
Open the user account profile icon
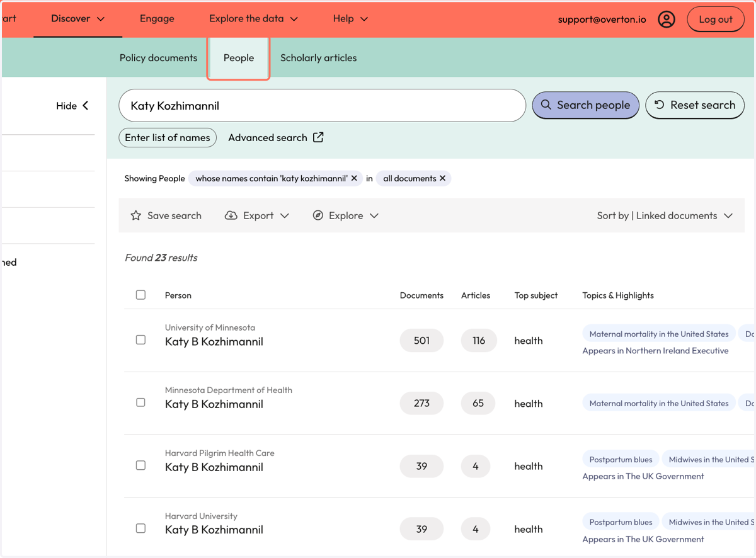click(667, 19)
